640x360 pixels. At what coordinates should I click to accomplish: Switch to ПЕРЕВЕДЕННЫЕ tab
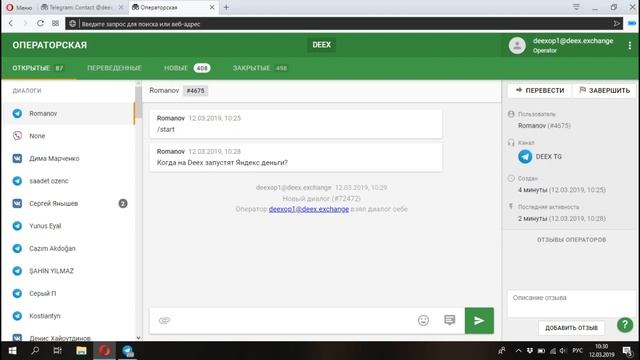(x=114, y=68)
